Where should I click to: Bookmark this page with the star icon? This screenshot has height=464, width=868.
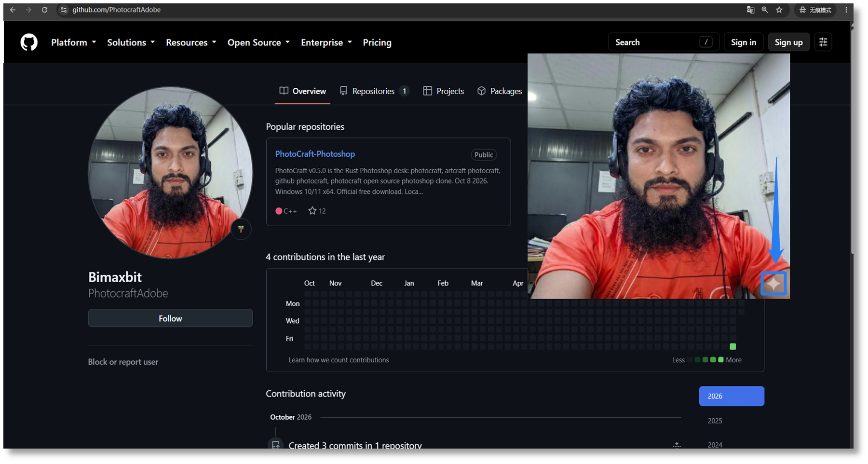click(x=779, y=10)
